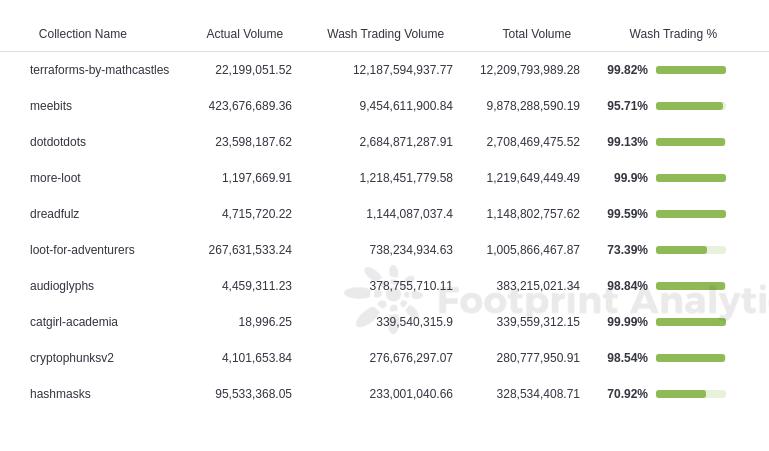Click the Wash Trading Volume column header

coord(385,34)
